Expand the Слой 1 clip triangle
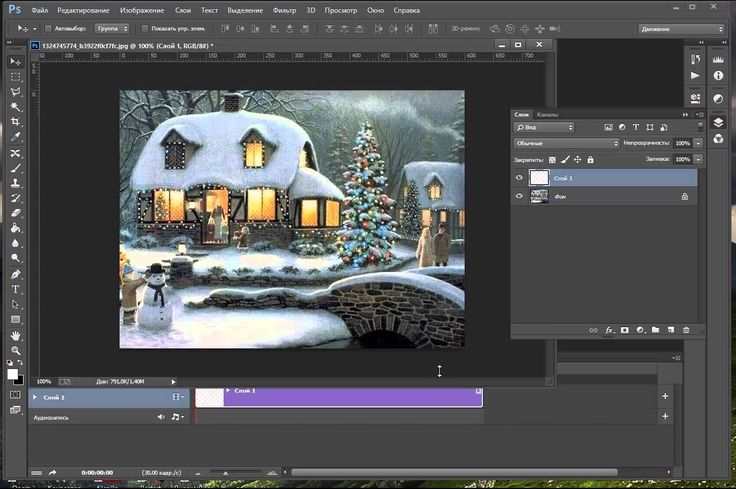 pos(228,390)
